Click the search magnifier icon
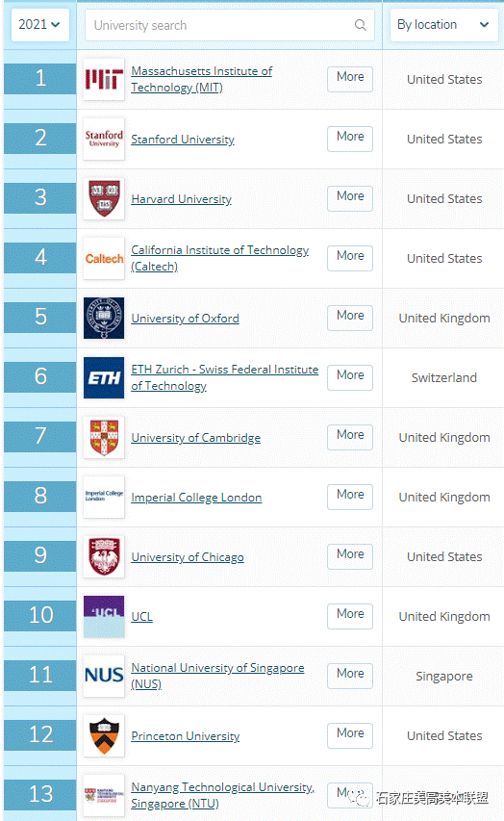This screenshot has height=821, width=504. tap(360, 25)
